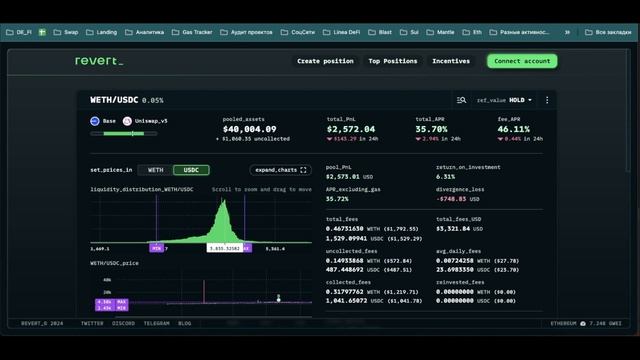Set prices in USDC
The height and width of the screenshot is (360, 640).
[191, 170]
